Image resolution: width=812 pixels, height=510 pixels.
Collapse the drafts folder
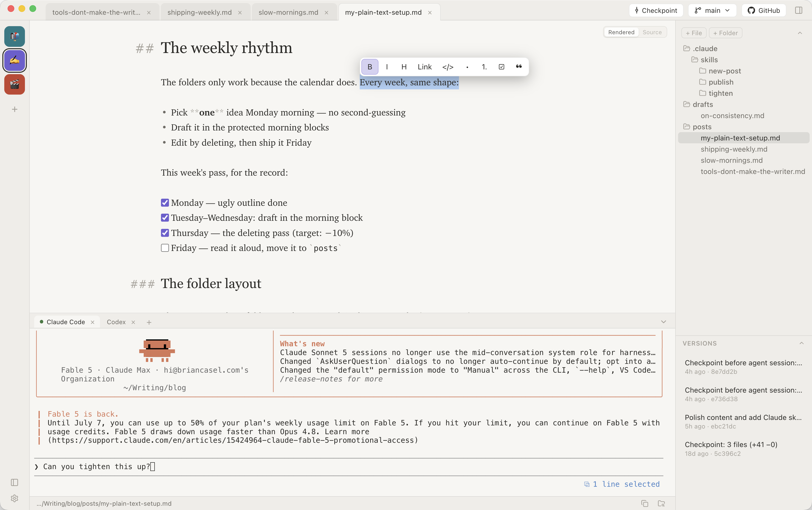point(699,104)
